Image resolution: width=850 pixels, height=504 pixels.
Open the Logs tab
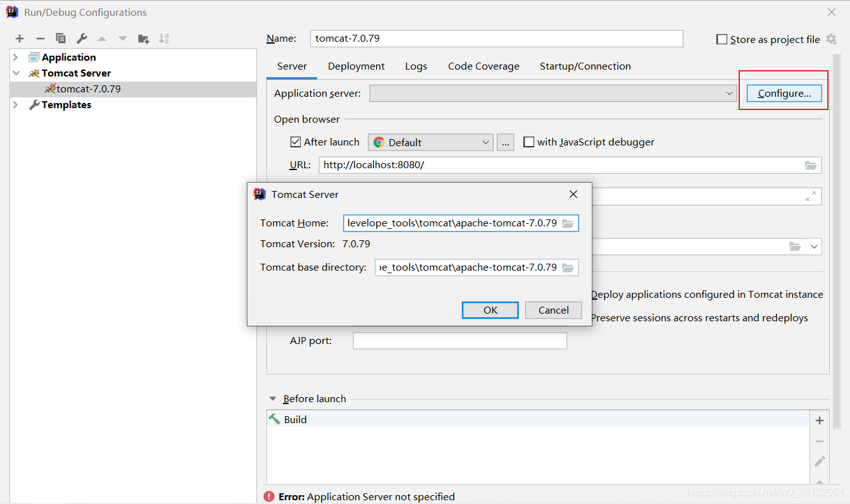coord(416,66)
